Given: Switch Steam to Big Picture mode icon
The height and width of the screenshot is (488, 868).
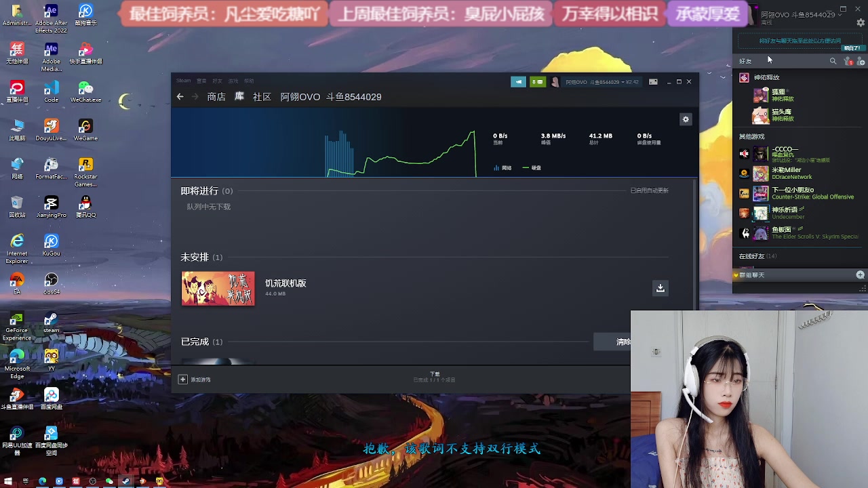Looking at the screenshot, I should pos(653,82).
